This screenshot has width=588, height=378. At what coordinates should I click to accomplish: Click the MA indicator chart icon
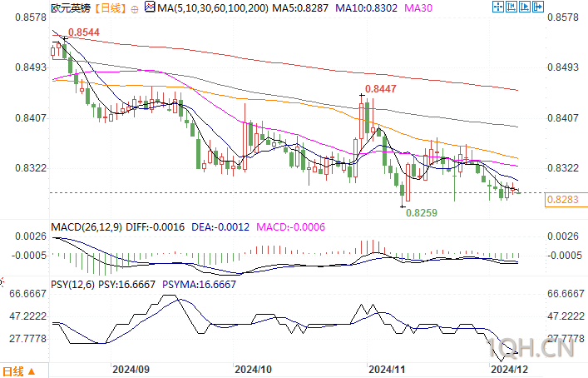click(150, 7)
